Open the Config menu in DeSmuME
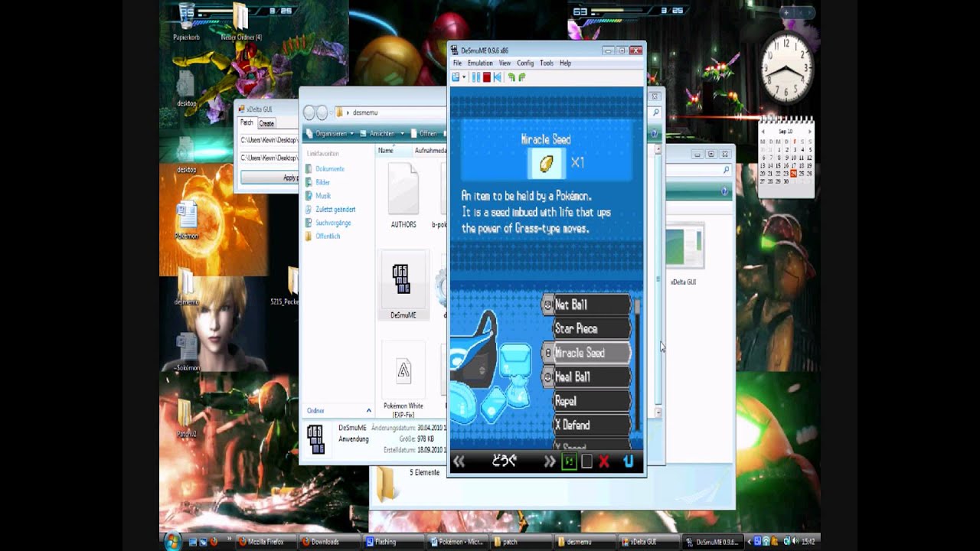This screenshot has height=551, width=980. pos(525,63)
